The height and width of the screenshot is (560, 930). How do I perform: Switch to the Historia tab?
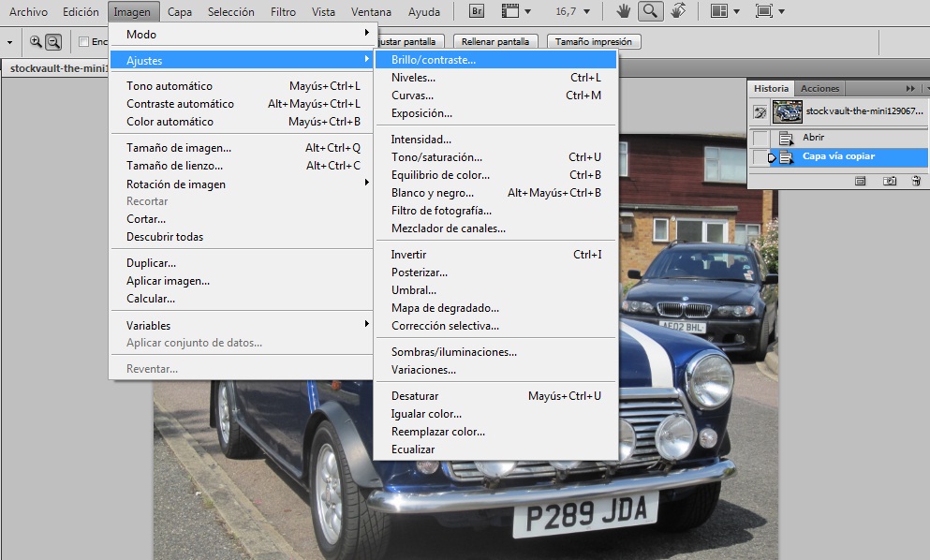771,88
